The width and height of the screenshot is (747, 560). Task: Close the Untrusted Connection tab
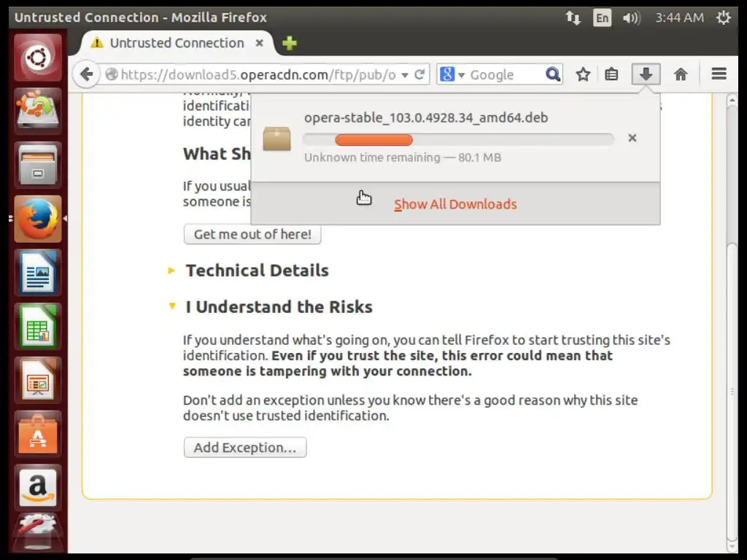click(x=260, y=43)
